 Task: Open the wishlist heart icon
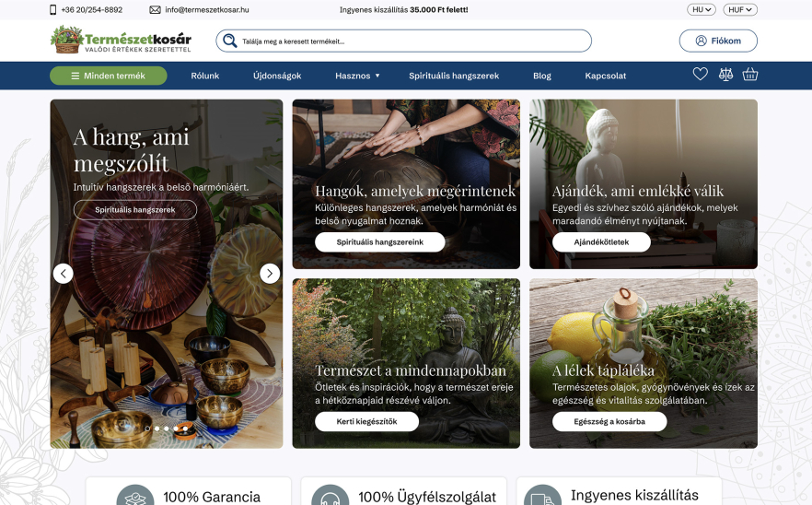click(x=700, y=74)
